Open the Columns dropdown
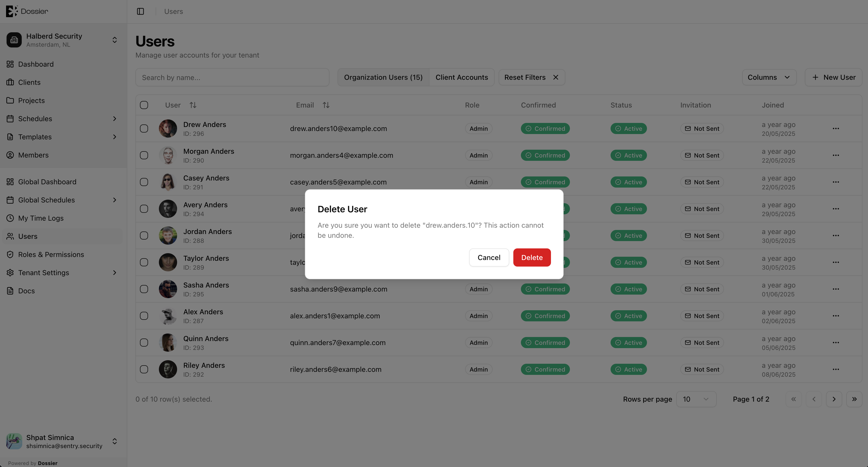This screenshot has width=868, height=467. tap(769, 77)
